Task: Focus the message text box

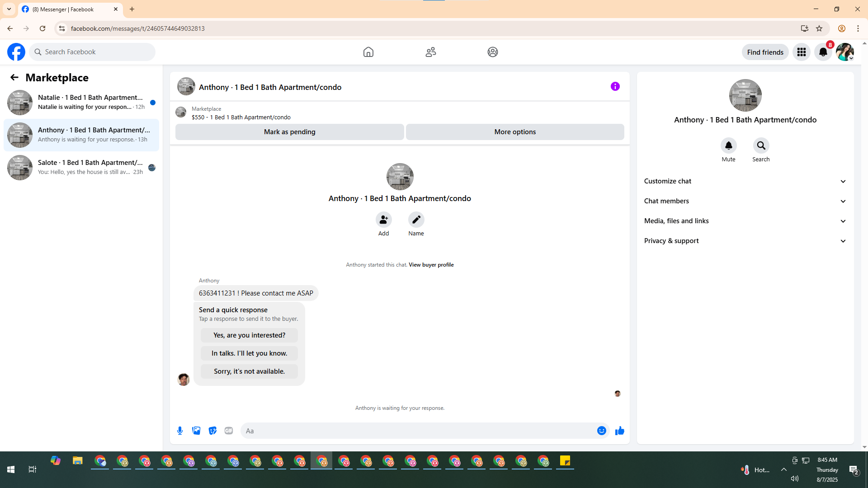Action: click(x=418, y=431)
